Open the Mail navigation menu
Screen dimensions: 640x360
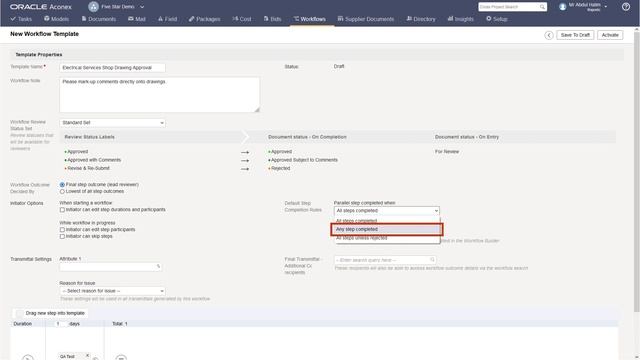[x=137, y=19]
